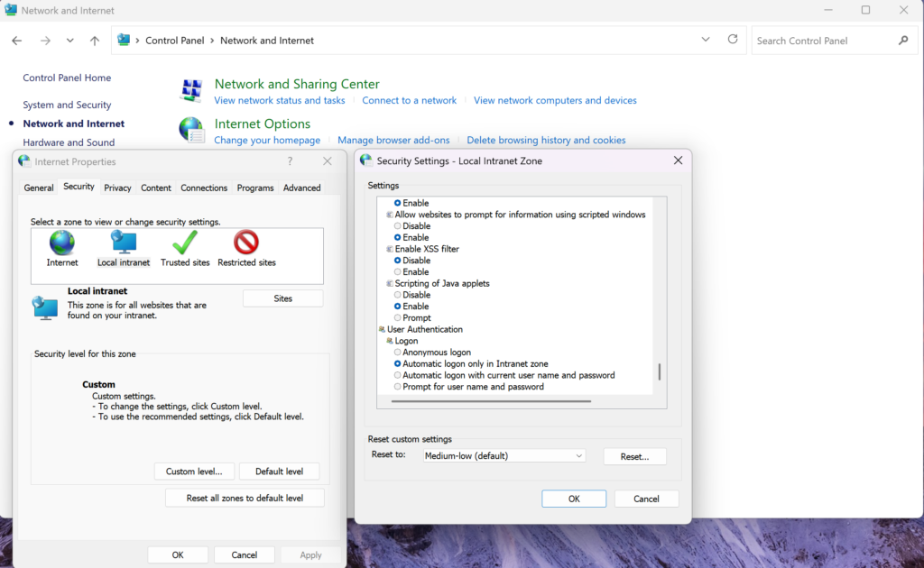Select the Trusted sites checkmark icon
Screen dimensions: 924x568
click(x=185, y=242)
